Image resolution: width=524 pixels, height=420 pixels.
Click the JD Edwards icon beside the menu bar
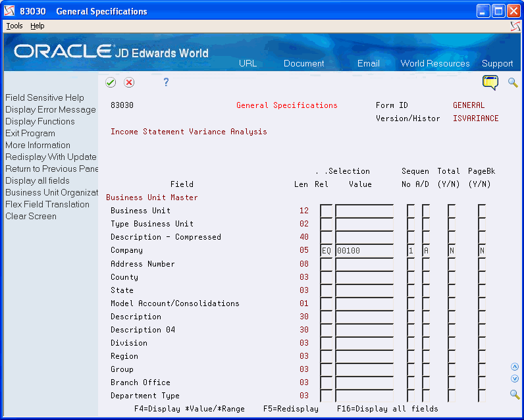click(515, 26)
